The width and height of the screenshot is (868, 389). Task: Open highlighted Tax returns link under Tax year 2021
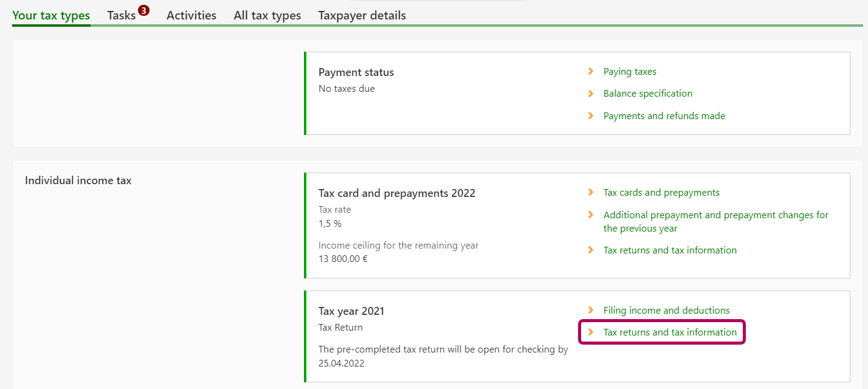pyautogui.click(x=670, y=332)
